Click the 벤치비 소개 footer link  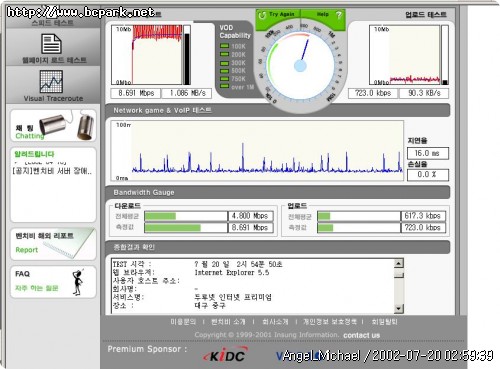click(x=228, y=322)
